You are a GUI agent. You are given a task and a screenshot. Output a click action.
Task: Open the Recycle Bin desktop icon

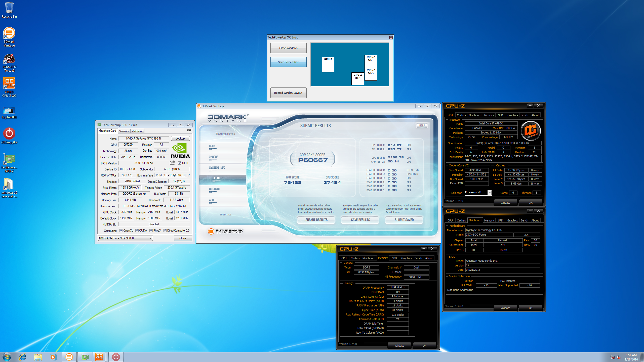[x=9, y=10]
